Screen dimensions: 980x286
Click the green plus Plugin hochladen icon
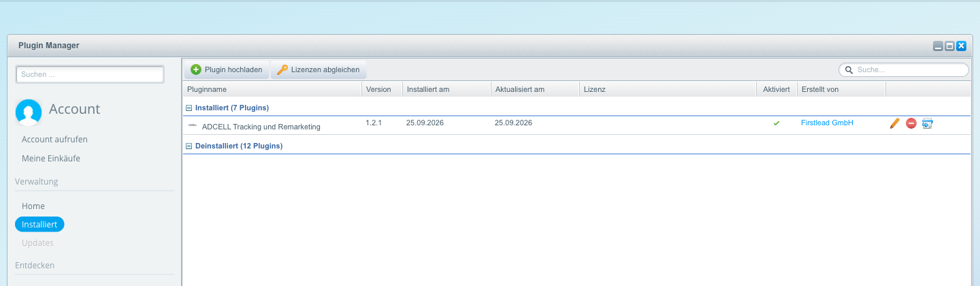pos(196,69)
